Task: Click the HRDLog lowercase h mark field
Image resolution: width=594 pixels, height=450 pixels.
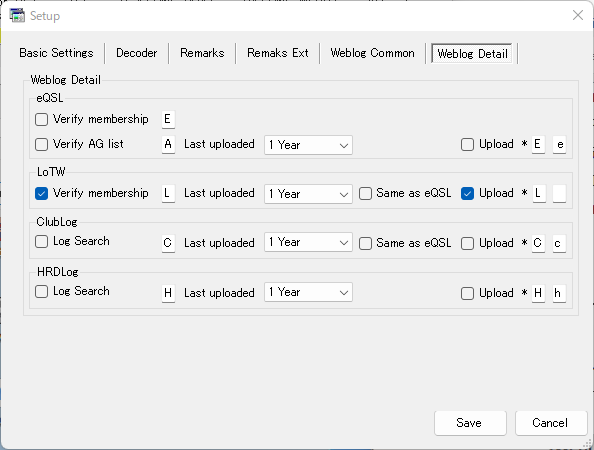Action: pyautogui.click(x=559, y=293)
